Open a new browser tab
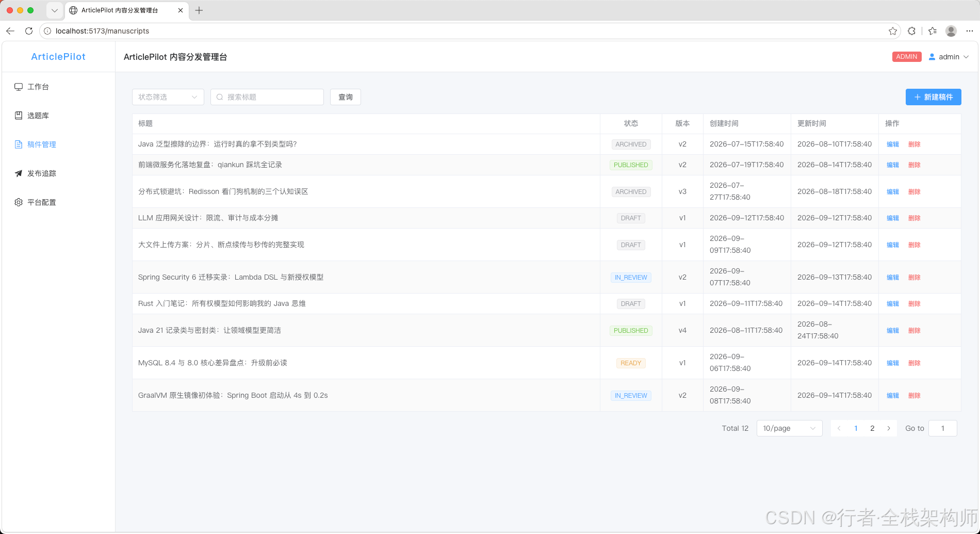Screen dimensions: 980x534 point(199,10)
